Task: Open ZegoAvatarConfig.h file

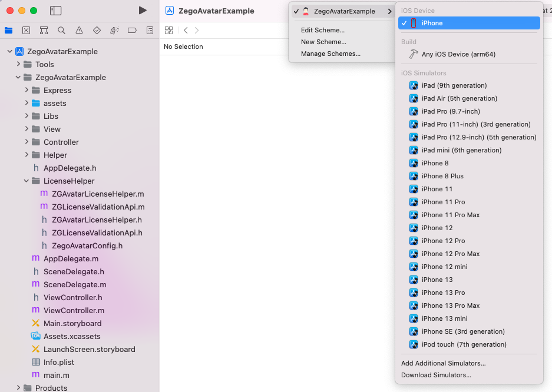Action: point(87,246)
